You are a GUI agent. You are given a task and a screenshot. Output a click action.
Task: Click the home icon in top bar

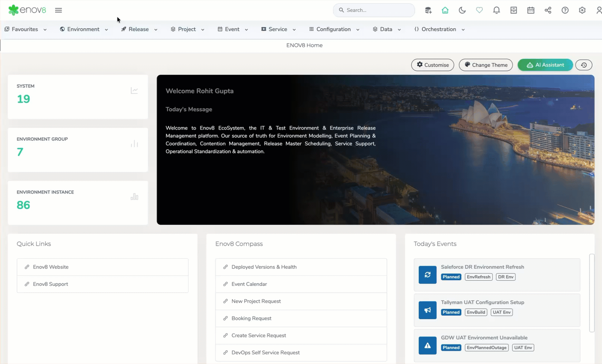click(445, 10)
